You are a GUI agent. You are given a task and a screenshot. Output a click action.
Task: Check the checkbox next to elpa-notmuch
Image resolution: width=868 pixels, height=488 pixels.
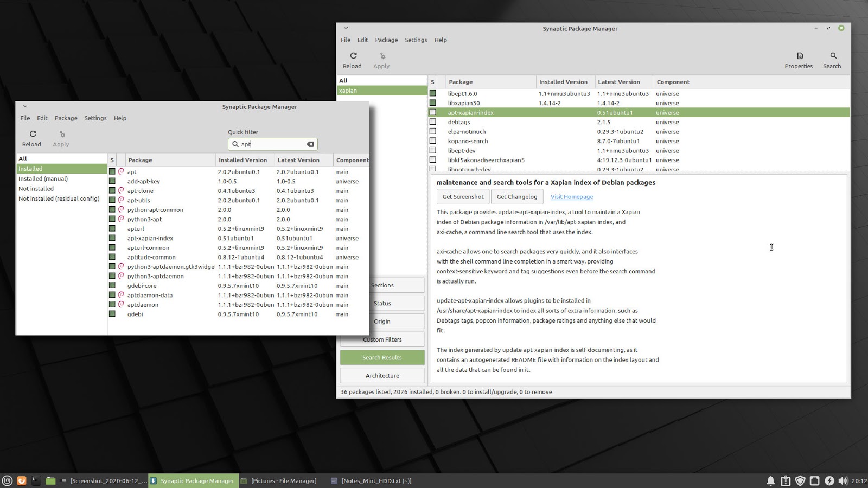click(432, 131)
